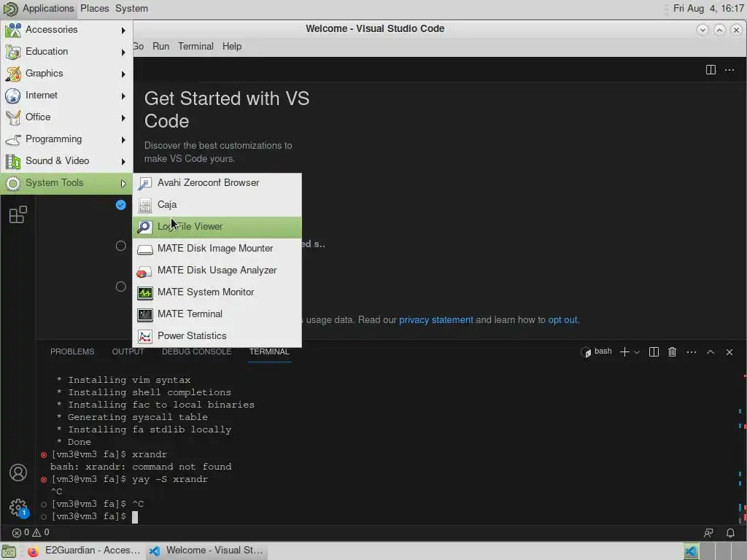Click the new terminal plus icon
The width and height of the screenshot is (747, 560).
click(x=624, y=352)
